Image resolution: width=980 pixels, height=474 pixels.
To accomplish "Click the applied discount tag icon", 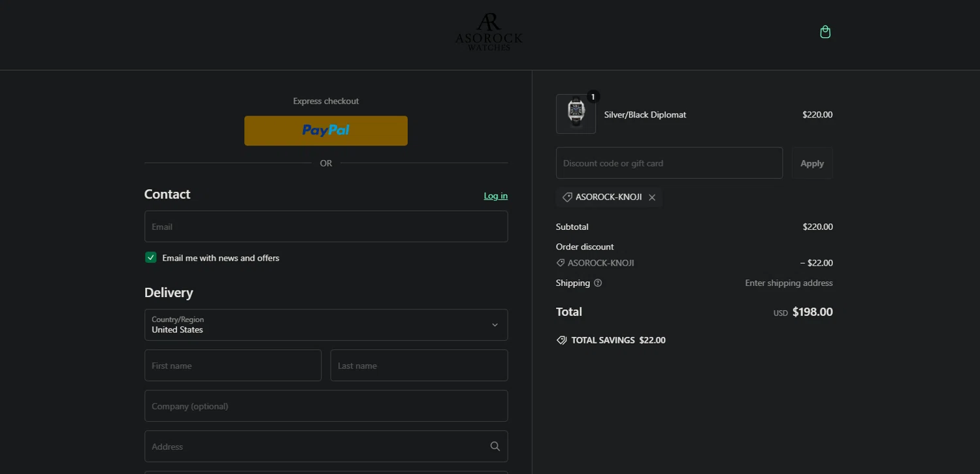I will click(567, 197).
